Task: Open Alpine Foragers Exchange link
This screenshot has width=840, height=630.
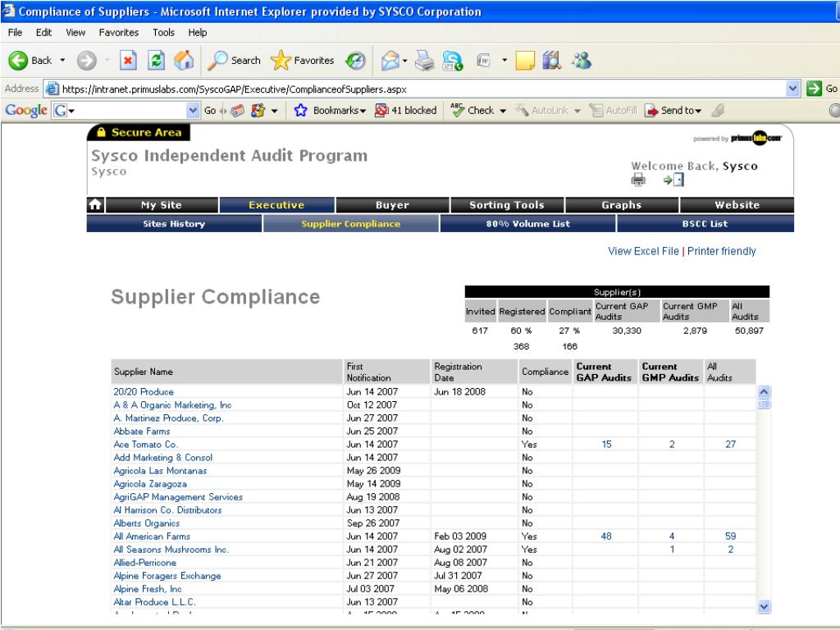Action: pos(167,576)
